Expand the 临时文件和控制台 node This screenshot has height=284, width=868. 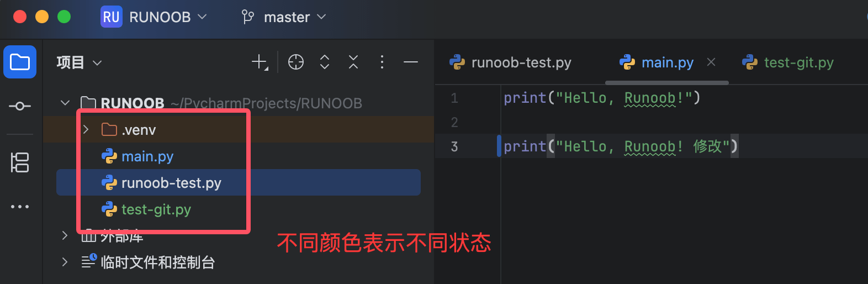(x=65, y=262)
